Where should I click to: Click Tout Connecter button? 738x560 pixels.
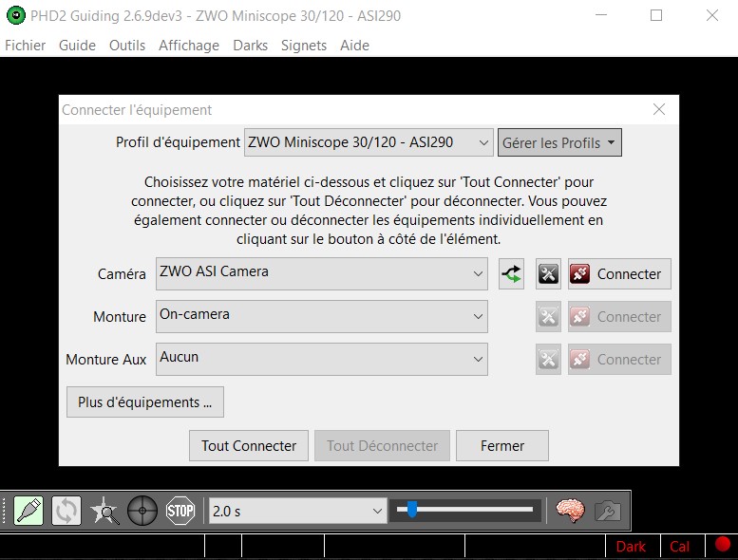(x=249, y=446)
